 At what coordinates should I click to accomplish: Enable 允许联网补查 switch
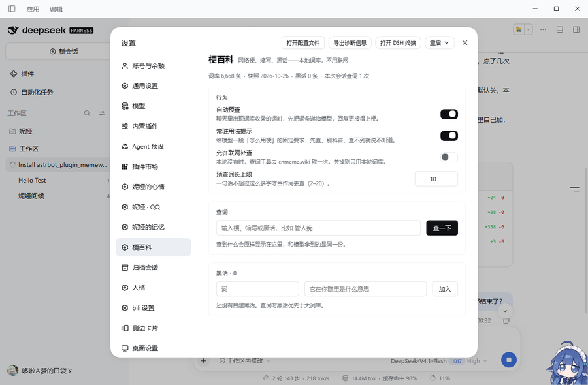pos(449,157)
